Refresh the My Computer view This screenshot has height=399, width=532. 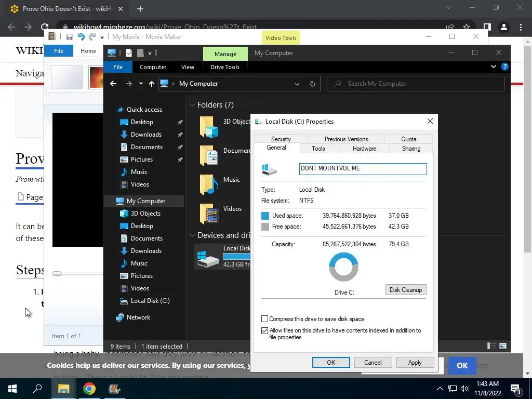312,84
